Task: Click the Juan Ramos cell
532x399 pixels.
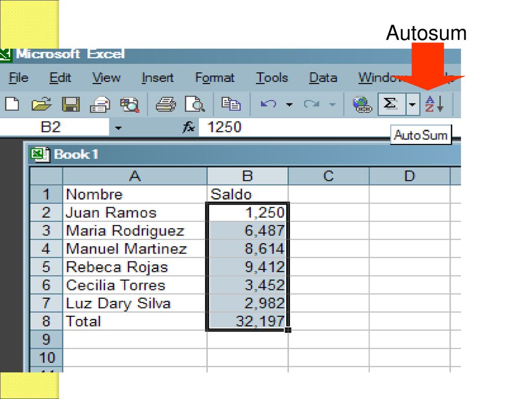Action: [135, 212]
